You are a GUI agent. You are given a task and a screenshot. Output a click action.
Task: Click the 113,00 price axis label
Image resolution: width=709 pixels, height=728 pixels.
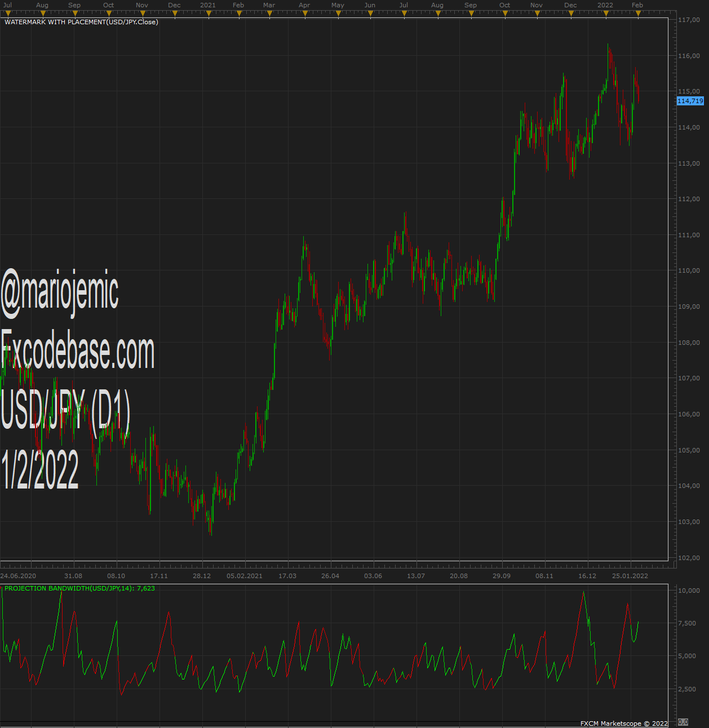point(689,163)
